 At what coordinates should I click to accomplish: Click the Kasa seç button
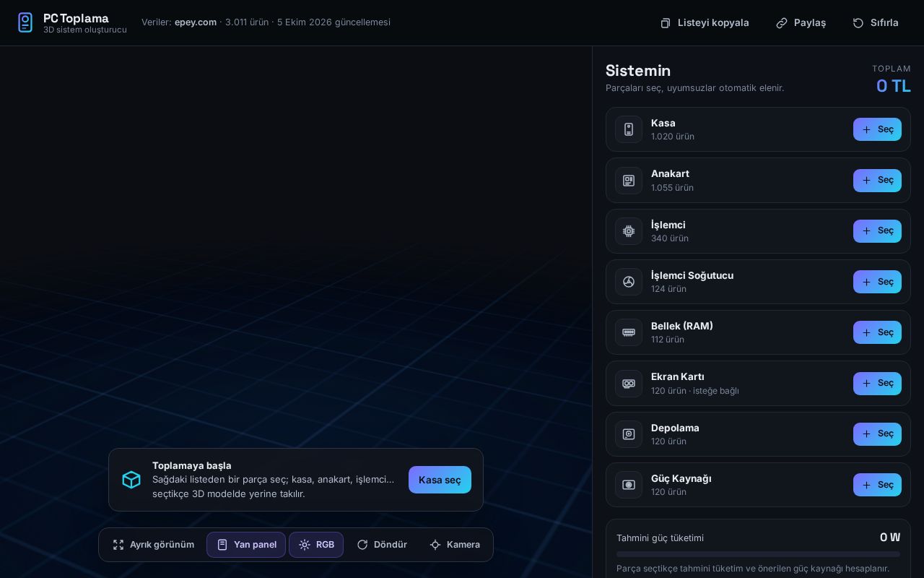[440, 480]
